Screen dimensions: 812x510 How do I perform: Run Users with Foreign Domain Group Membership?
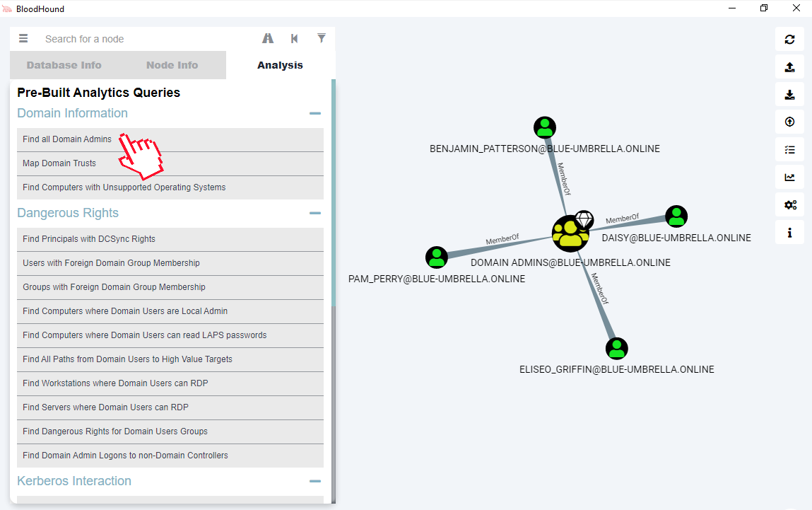(x=170, y=263)
